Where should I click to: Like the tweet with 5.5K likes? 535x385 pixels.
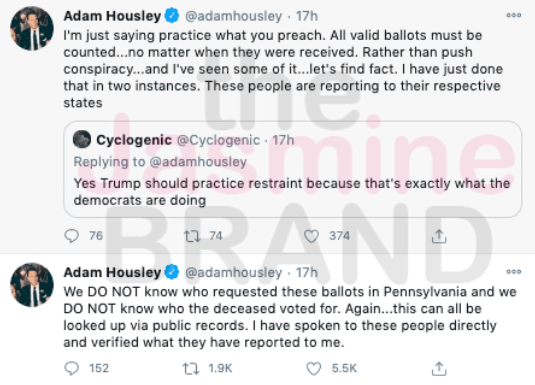[314, 369]
